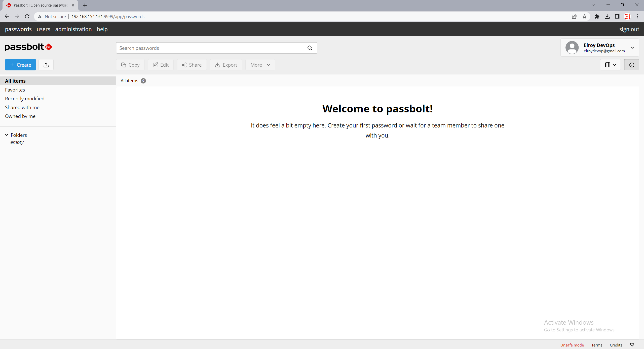Click the share page icon in address bar
The width and height of the screenshot is (644, 349).
point(574,17)
